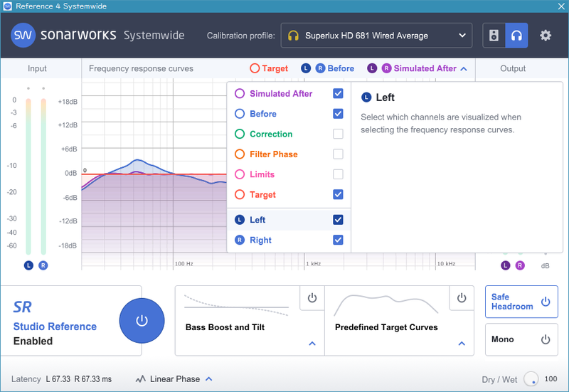
Task: Click output meter purple L badge
Action: pos(506,265)
